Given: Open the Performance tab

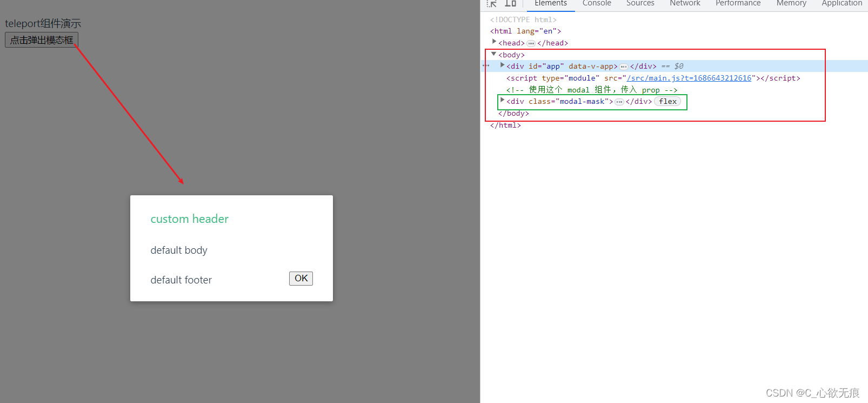Looking at the screenshot, I should click(x=738, y=4).
